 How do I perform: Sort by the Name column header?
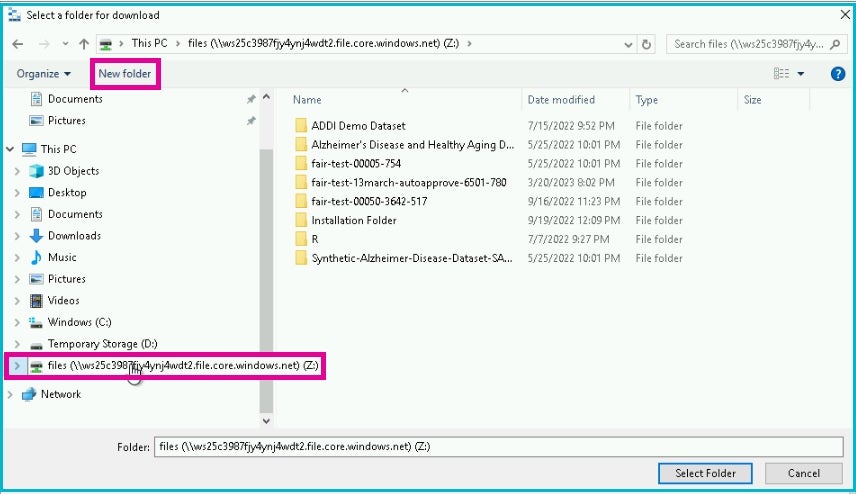click(x=307, y=100)
